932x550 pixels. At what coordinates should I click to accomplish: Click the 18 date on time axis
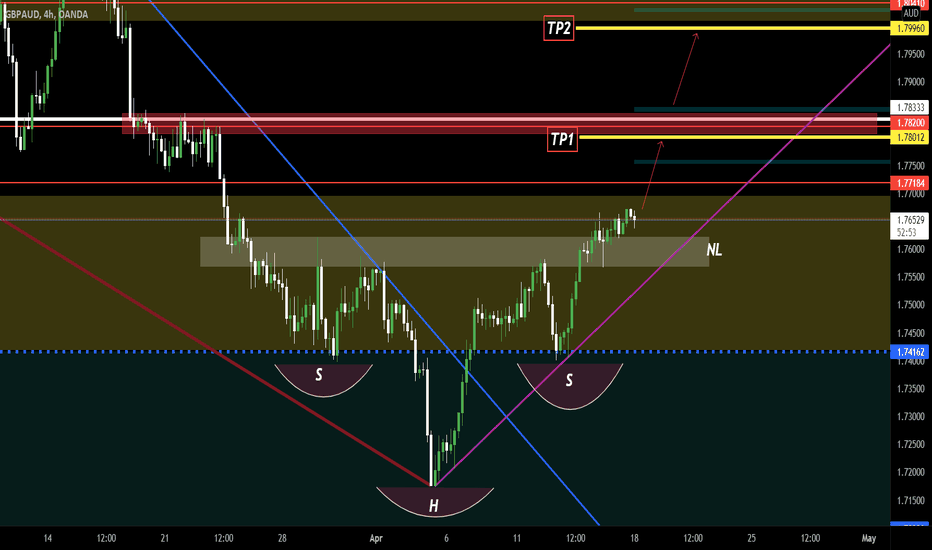[x=634, y=539]
